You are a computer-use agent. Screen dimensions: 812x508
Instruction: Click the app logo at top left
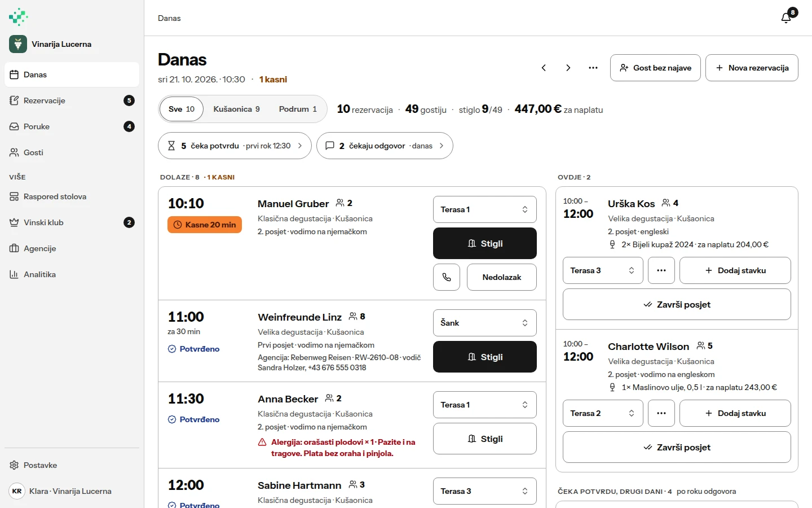point(18,16)
